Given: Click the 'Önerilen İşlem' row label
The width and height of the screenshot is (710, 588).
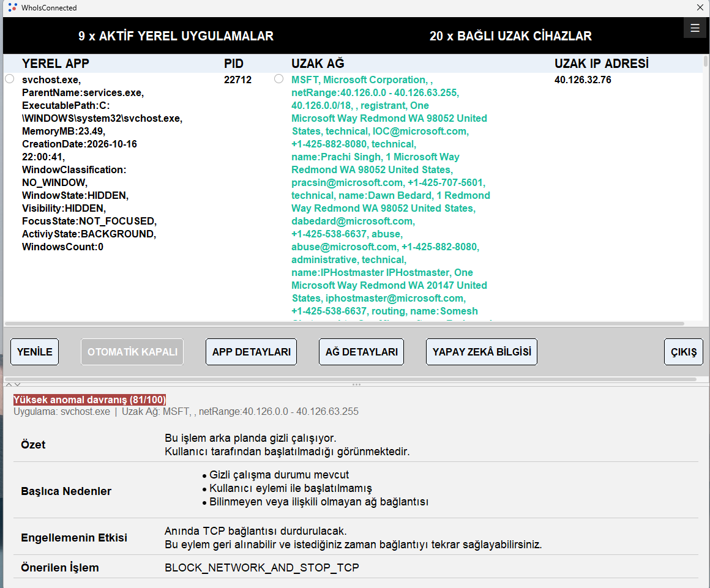Looking at the screenshot, I should pyautogui.click(x=60, y=568).
